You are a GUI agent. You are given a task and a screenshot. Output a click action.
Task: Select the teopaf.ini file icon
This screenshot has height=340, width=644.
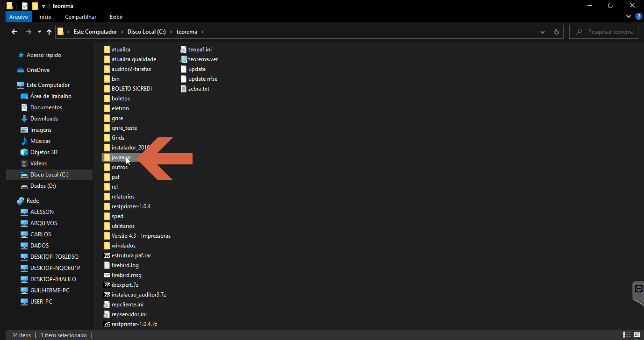[x=184, y=50]
